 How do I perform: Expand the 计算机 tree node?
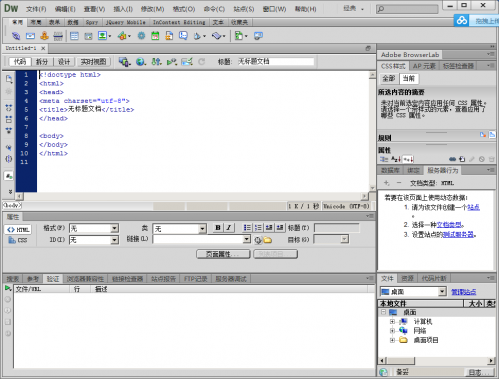pyautogui.click(x=392, y=322)
